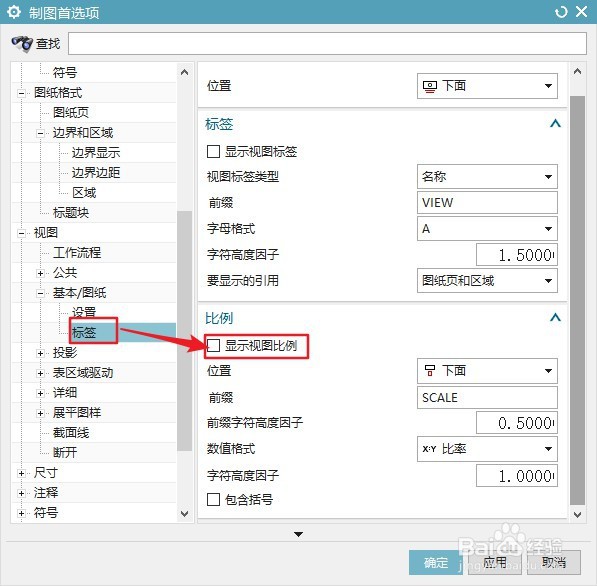The image size is (597, 586).
Task: Select 标签 under 基本/图纸
Action: pos(84,332)
